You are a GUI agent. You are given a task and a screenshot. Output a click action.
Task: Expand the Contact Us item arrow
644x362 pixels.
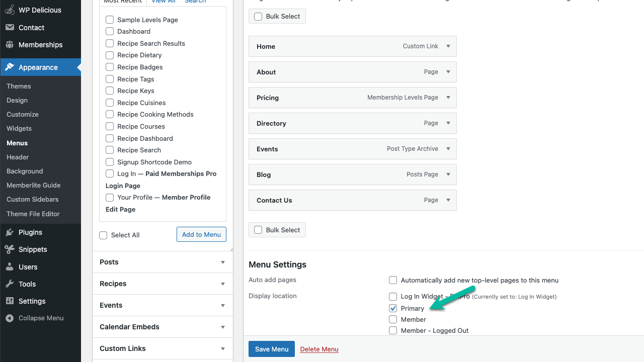pos(448,200)
